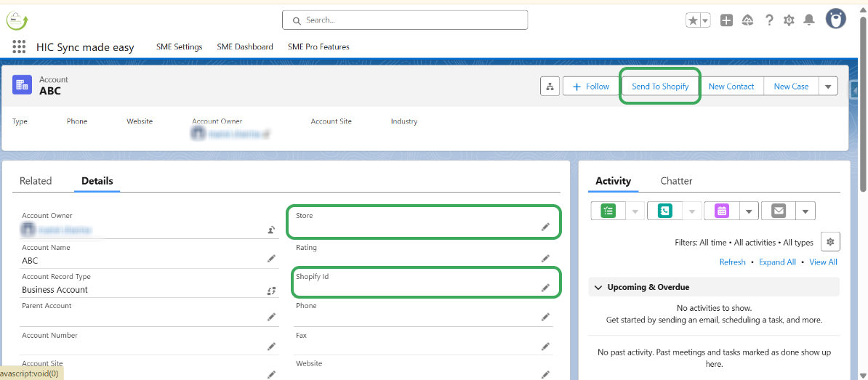Image resolution: width=868 pixels, height=380 pixels.
Task: Click the Send To Shopify button
Action: 660,86
